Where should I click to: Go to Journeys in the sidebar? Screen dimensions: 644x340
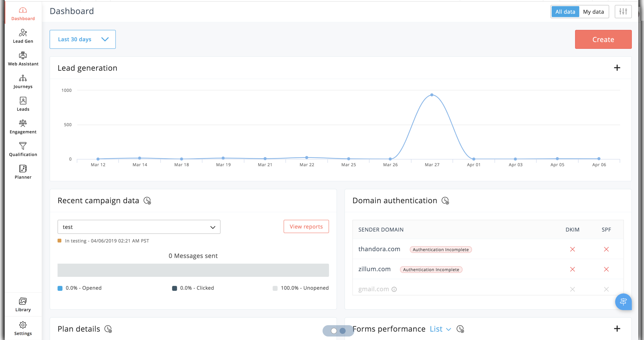click(23, 82)
